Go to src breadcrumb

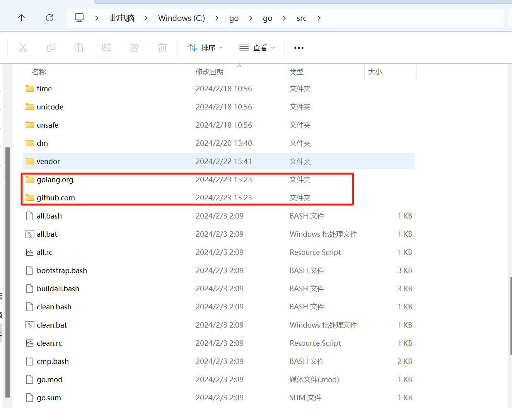point(302,18)
